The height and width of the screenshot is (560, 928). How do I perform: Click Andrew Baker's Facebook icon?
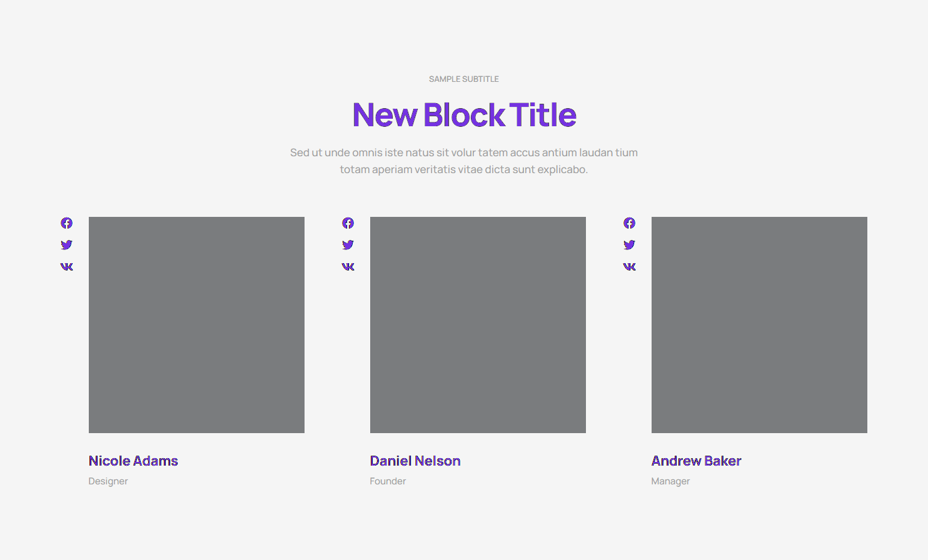click(629, 223)
